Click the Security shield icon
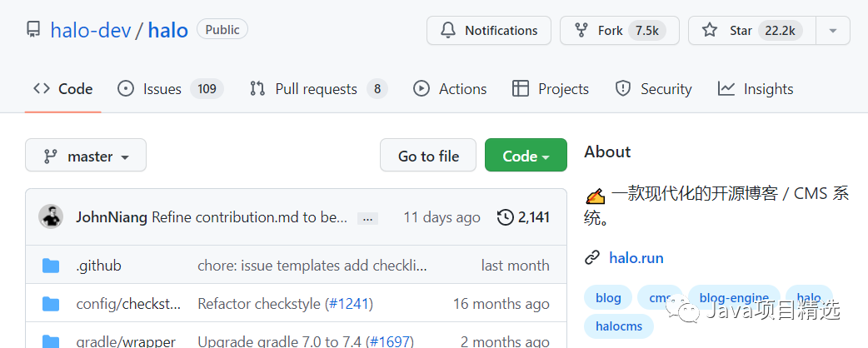 point(623,88)
